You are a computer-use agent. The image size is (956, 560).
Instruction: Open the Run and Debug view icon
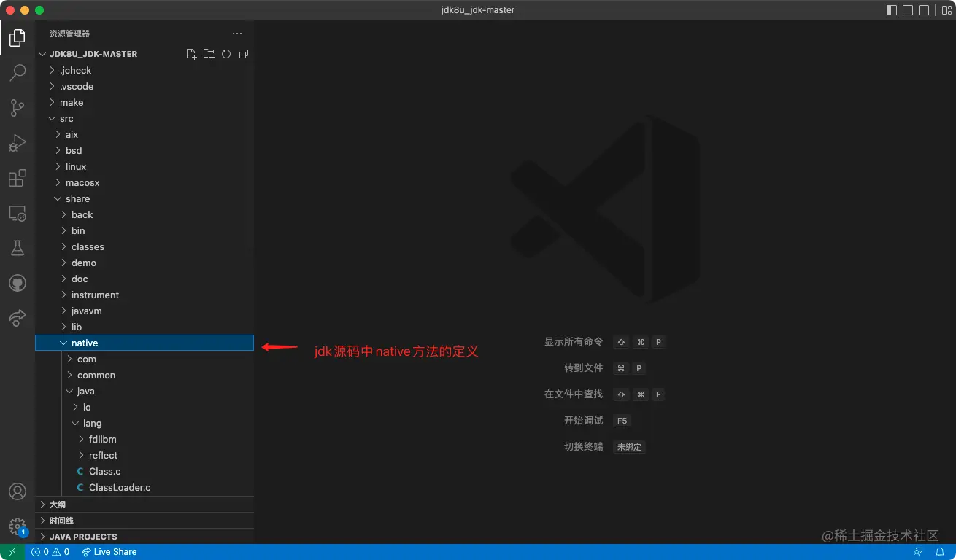click(x=18, y=143)
